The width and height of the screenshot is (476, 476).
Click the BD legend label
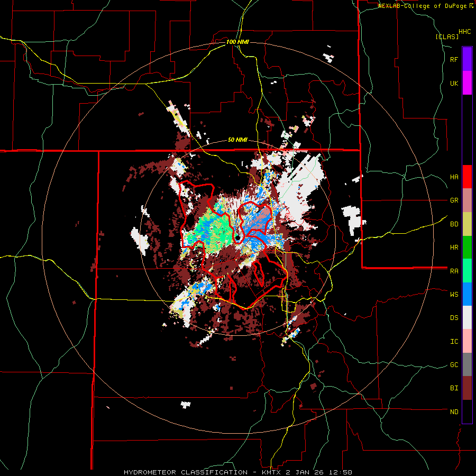pos(454,224)
